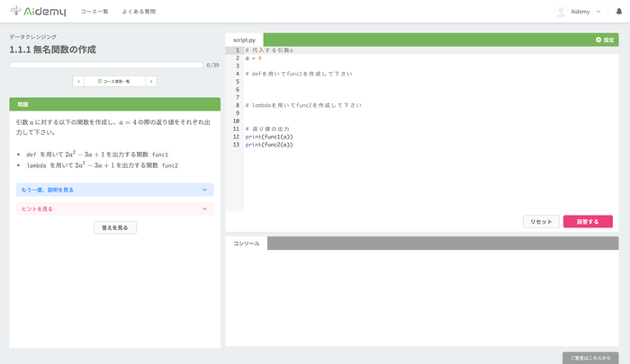Image resolution: width=630 pixels, height=364 pixels.
Task: Open コース一覧 in top navigation
Action: pos(94,12)
